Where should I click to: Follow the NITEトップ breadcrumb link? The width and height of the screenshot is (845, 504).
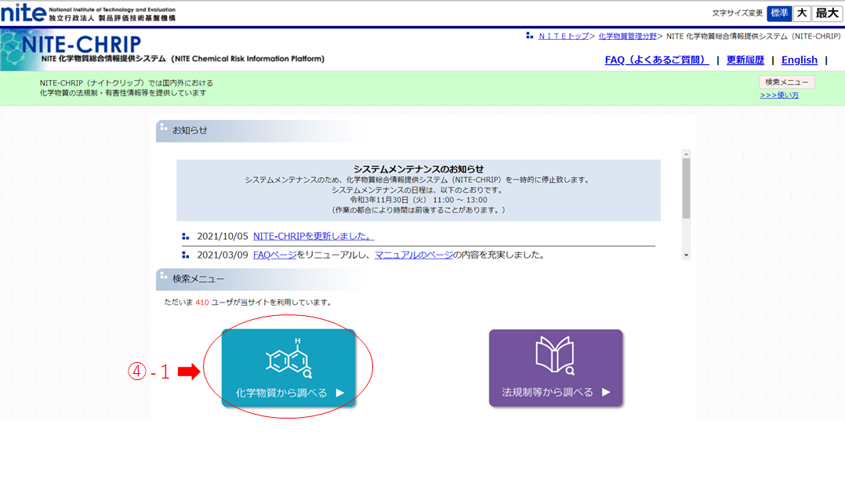click(564, 36)
